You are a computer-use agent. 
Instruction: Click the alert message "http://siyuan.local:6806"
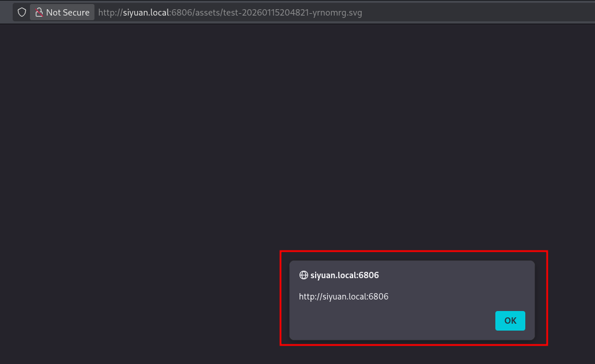pyautogui.click(x=343, y=297)
